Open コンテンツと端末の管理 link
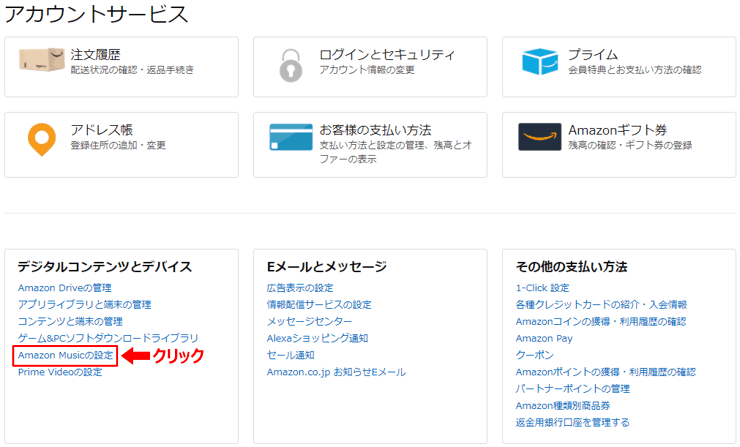Screen dimensions: 740x447 point(70,321)
